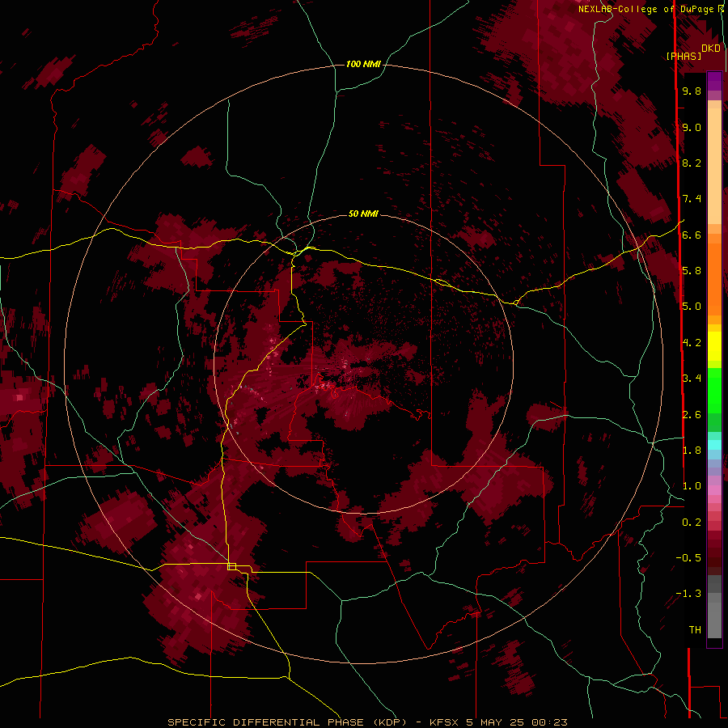Click the 9.0 value on color scale
The height and width of the screenshot is (728, 728).
coord(692,127)
